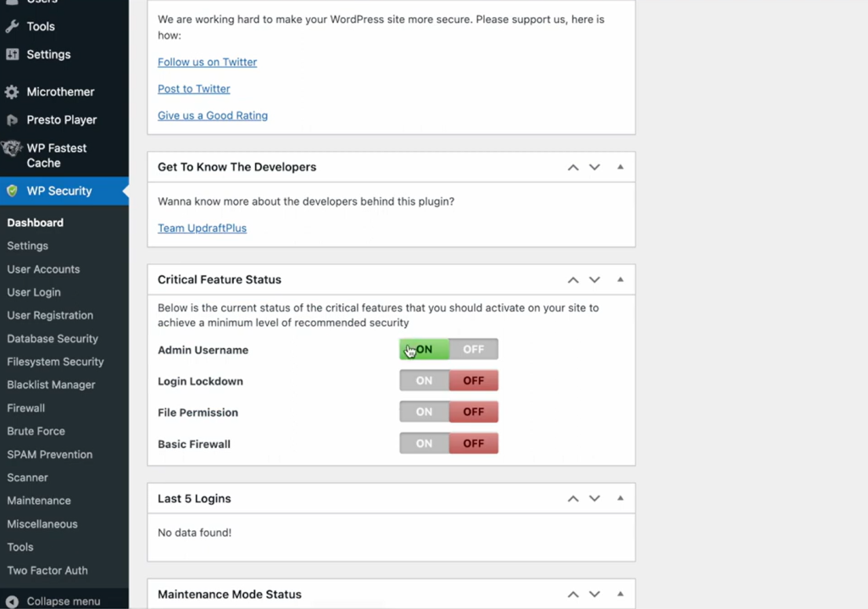
Task: Open the Dashboard menu item
Action: click(35, 222)
